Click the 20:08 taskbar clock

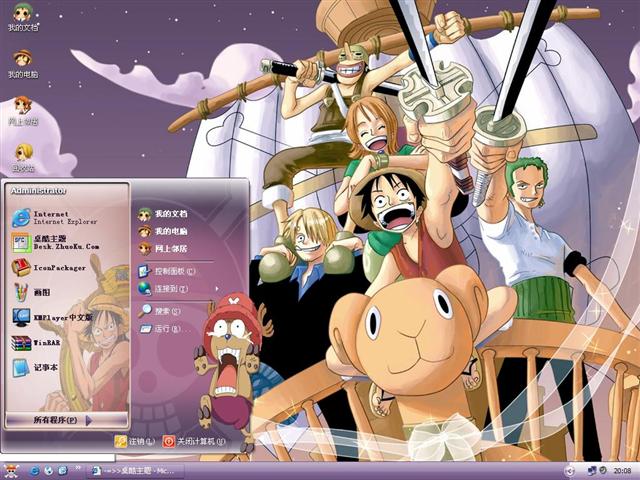[x=622, y=471]
